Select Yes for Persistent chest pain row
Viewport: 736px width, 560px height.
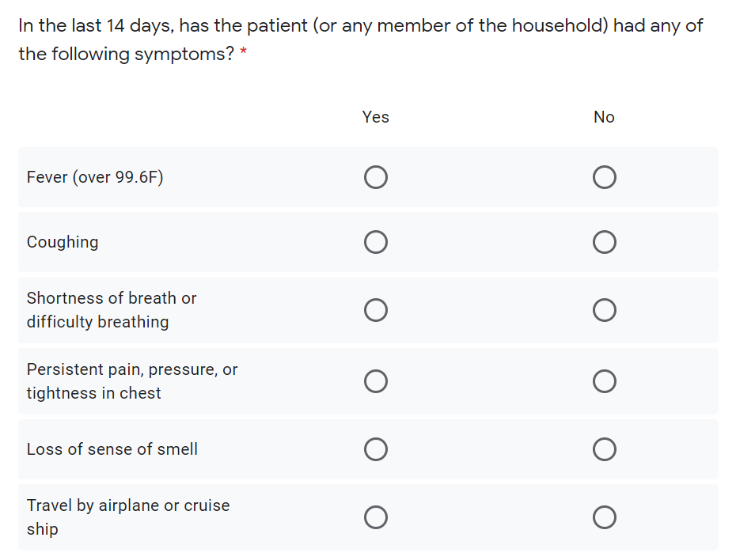pyautogui.click(x=375, y=381)
